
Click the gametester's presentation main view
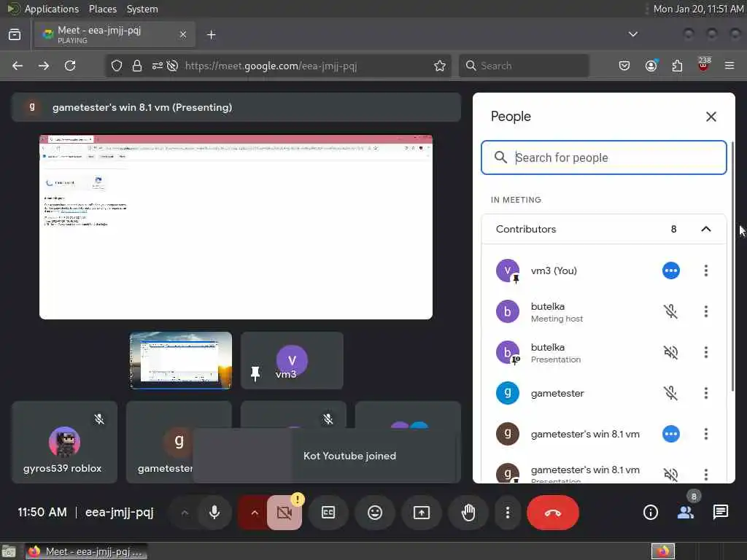point(236,227)
